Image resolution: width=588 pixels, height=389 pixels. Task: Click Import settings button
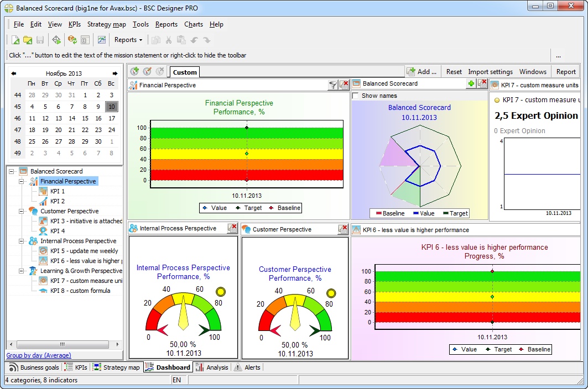click(x=490, y=72)
